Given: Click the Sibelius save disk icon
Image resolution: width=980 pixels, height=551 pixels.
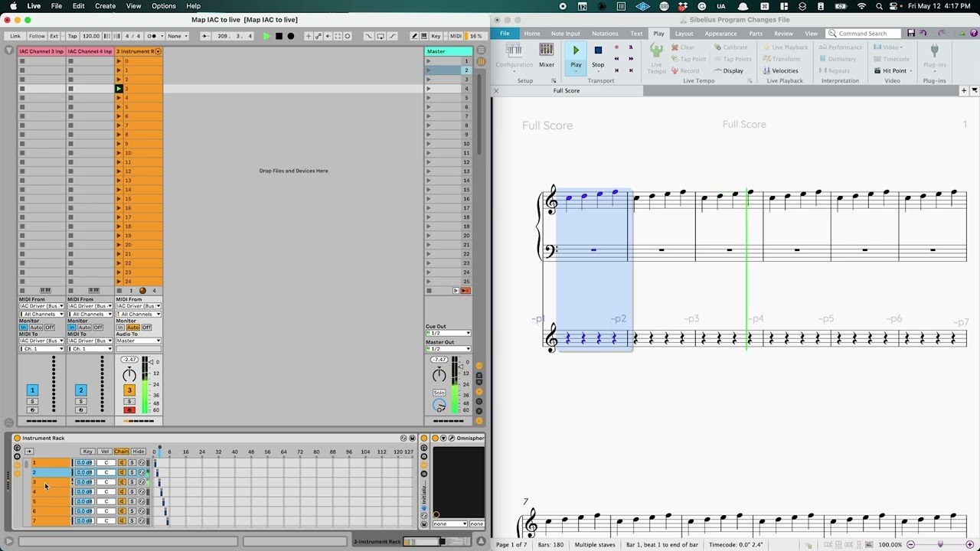Looking at the screenshot, I should tap(910, 34).
